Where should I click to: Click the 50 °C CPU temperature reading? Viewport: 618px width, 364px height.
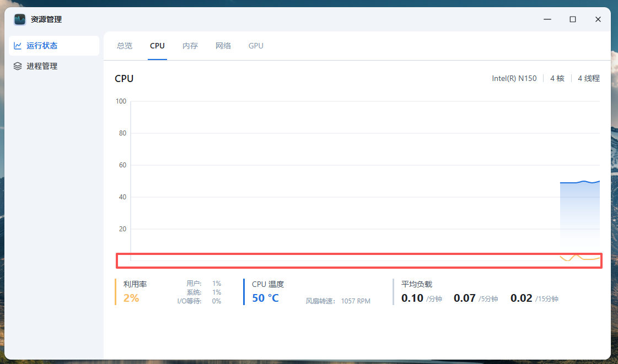[x=265, y=298]
